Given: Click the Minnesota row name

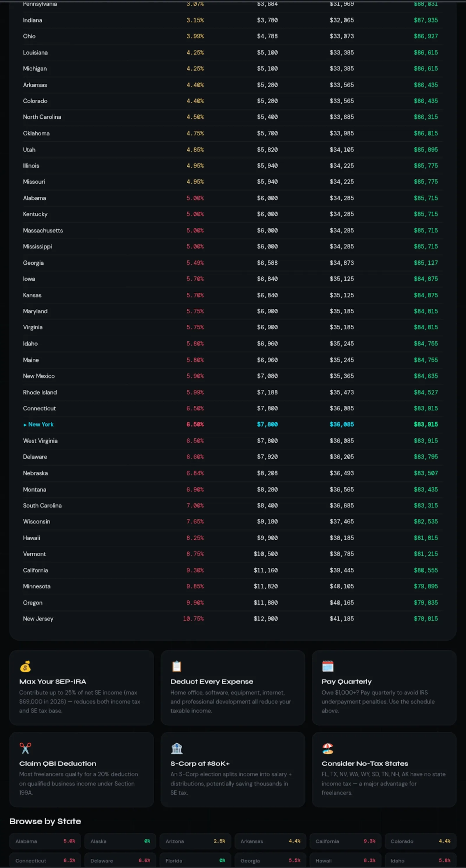Looking at the screenshot, I should 37,586.
